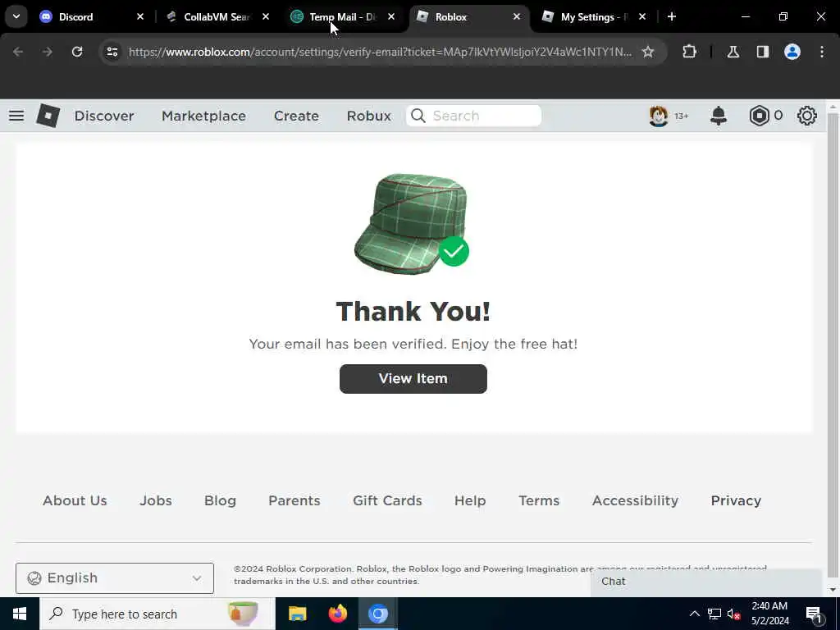Open the Windows notification center icon
Screen dimensions: 840x630
[x=815, y=614]
